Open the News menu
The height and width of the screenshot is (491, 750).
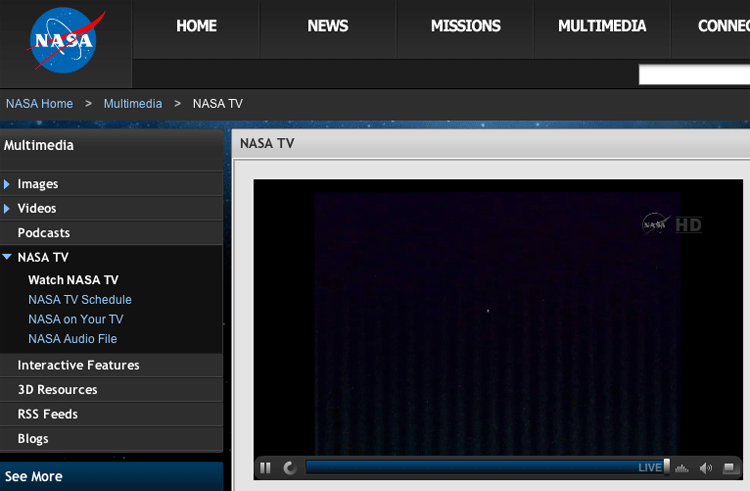(x=327, y=27)
